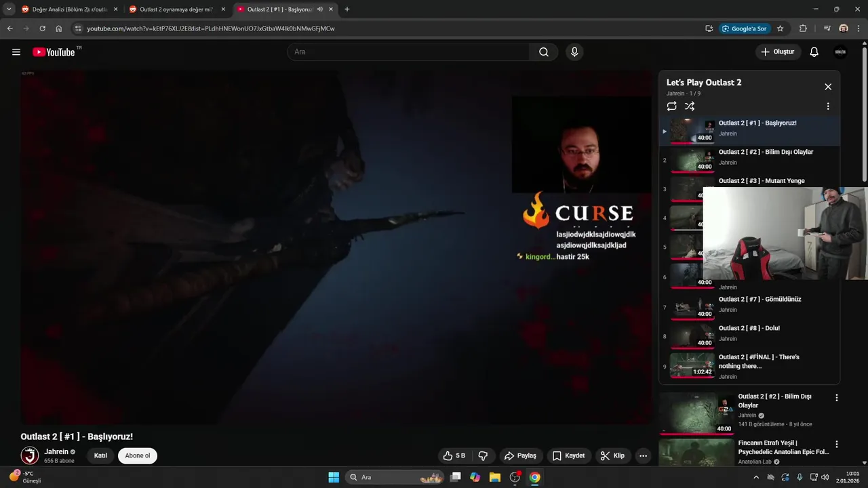Switch to Outlast 2 oynamaya değer mi browser tab
Viewport: 868px width, 488px height.
click(x=176, y=9)
